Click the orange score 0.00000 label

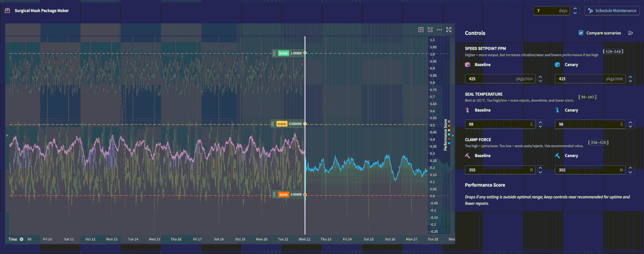tap(283, 195)
